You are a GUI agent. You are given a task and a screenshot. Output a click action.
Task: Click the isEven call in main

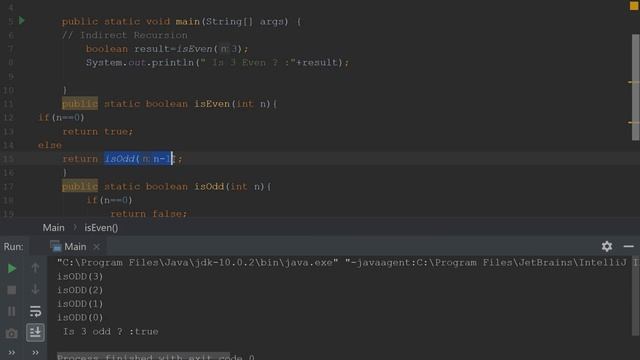click(194, 49)
